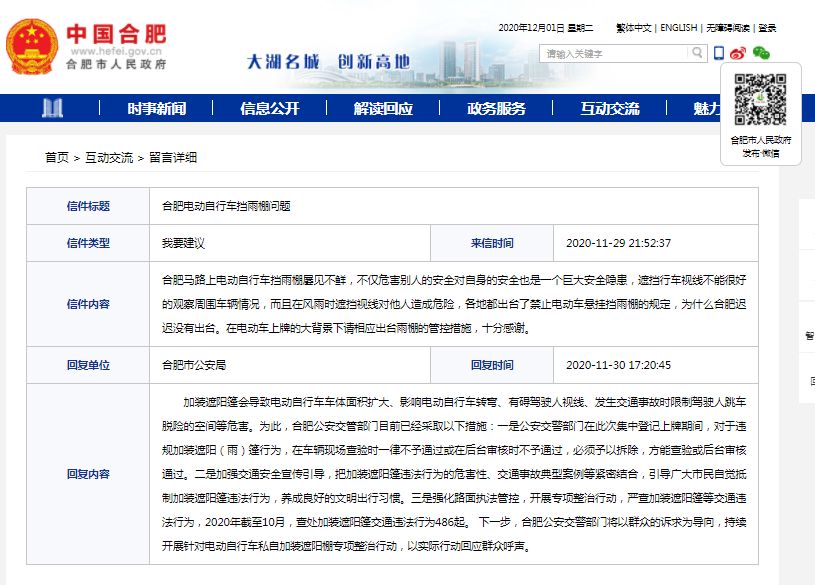This screenshot has height=585, width=815.
Task: Go to 首页 in breadcrumb
Action: coord(57,158)
